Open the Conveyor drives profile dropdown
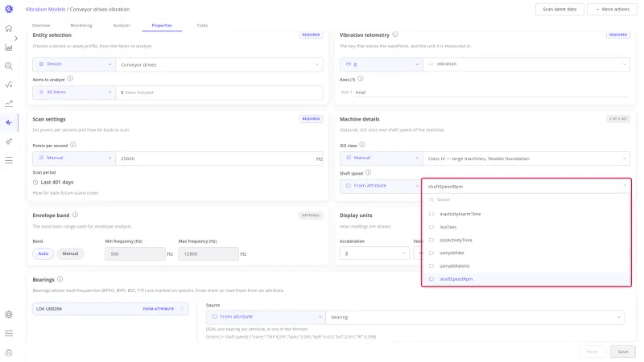Screen dimensions: 644x362 click(x=219, y=64)
